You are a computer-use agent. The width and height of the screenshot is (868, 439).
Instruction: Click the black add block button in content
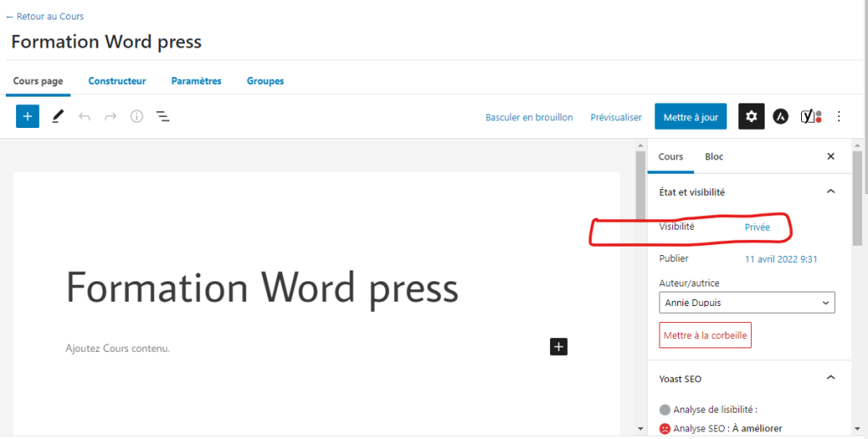(x=558, y=346)
